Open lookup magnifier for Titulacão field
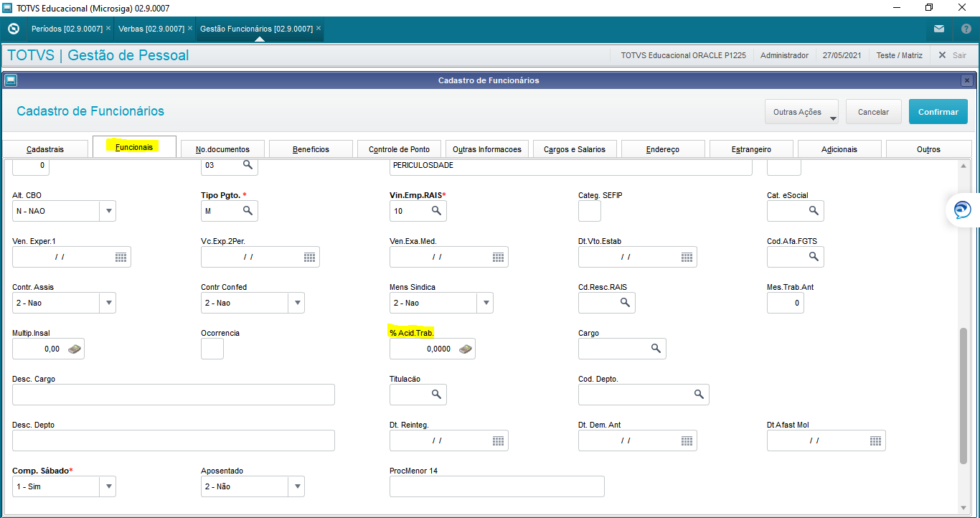Screen dimensions: 980x518 click(x=436, y=394)
